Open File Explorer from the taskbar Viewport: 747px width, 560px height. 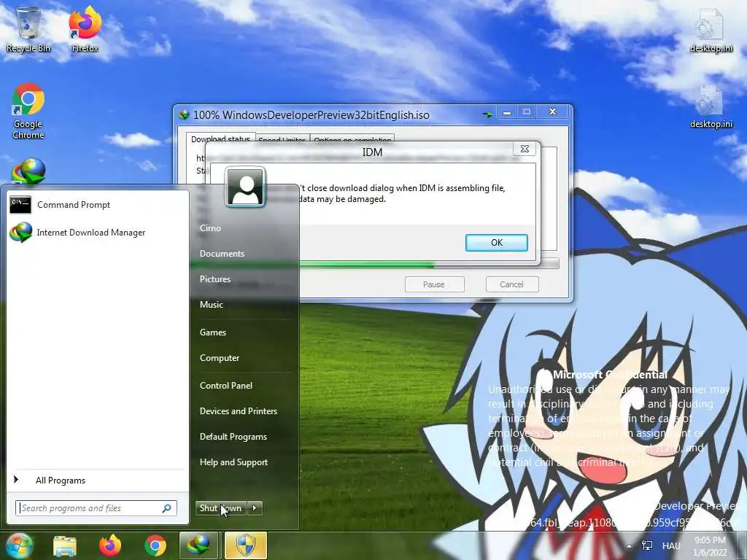[x=65, y=545]
